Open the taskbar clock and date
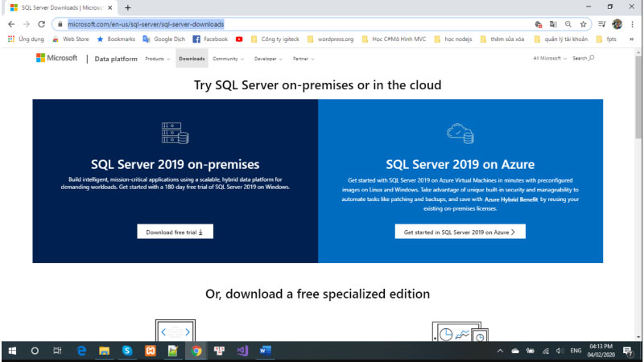 pyautogui.click(x=601, y=351)
